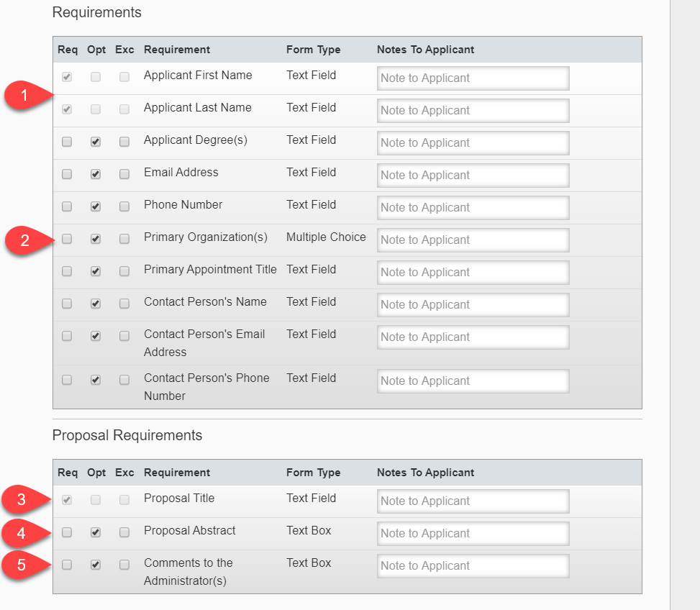Check Exc for Comments to the Administrator(s)
This screenshot has width=700, height=610.
pyautogui.click(x=124, y=565)
